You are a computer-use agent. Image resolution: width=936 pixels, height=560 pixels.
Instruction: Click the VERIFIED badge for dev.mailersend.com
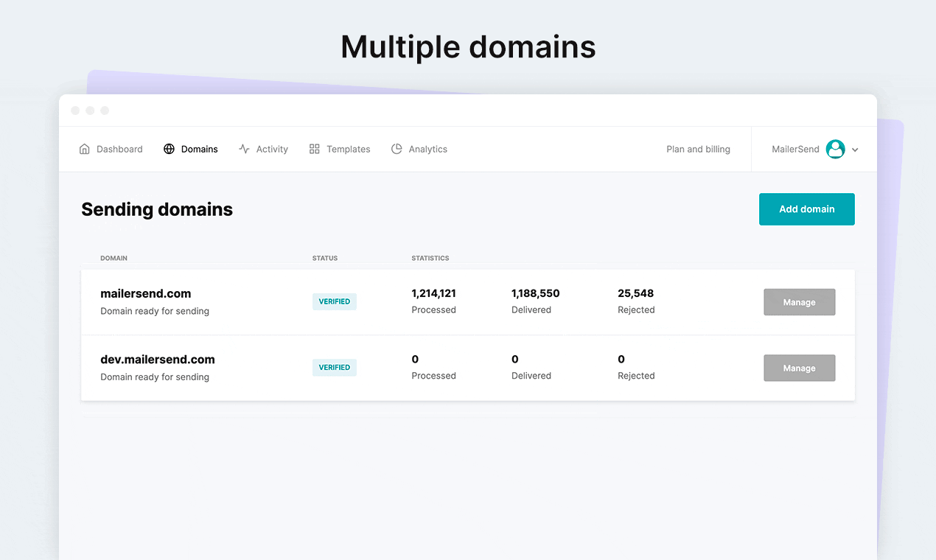(x=335, y=367)
